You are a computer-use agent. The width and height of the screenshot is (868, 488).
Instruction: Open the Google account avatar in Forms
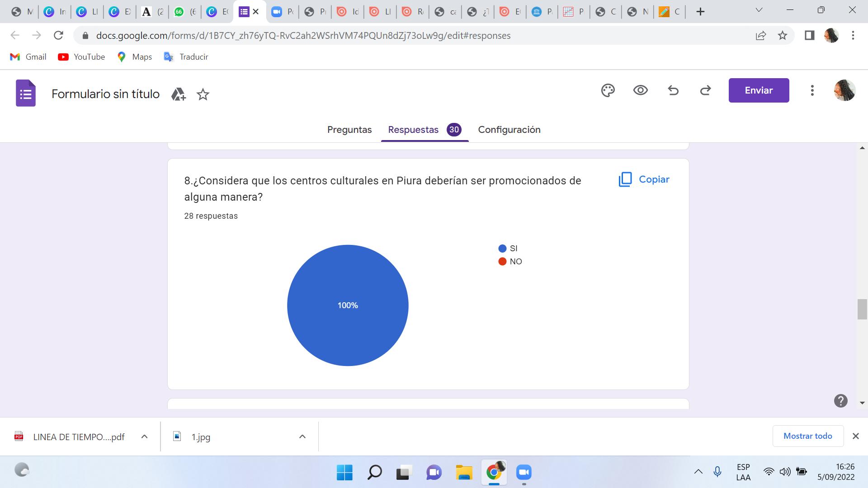(844, 90)
